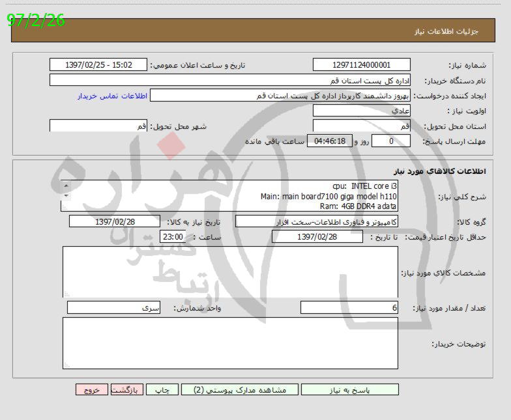Image resolution: width=511 pixels, height=420 pixels.
Task: Click inside the توضیحات خریدار text area
Action: [x=229, y=343]
